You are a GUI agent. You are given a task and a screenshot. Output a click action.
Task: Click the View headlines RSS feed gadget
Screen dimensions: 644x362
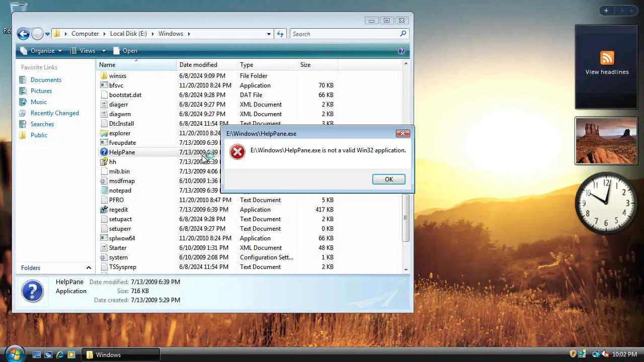(x=606, y=66)
